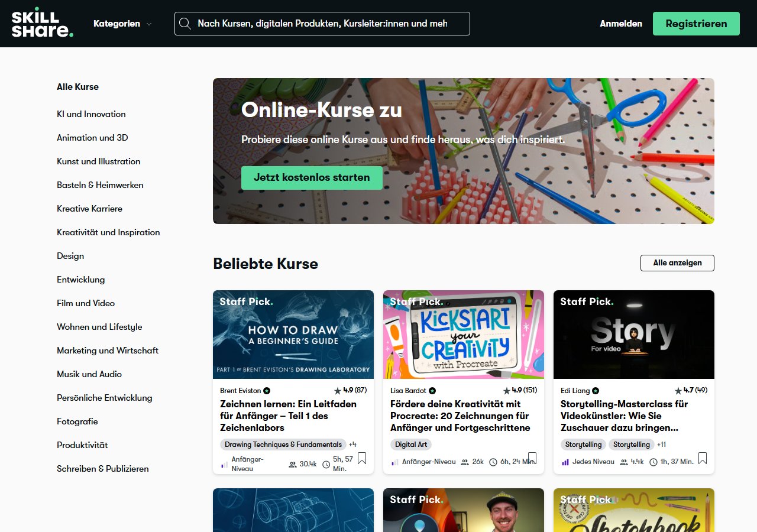This screenshot has height=532, width=757.
Task: Click the students icon showing 26k
Action: (465, 462)
